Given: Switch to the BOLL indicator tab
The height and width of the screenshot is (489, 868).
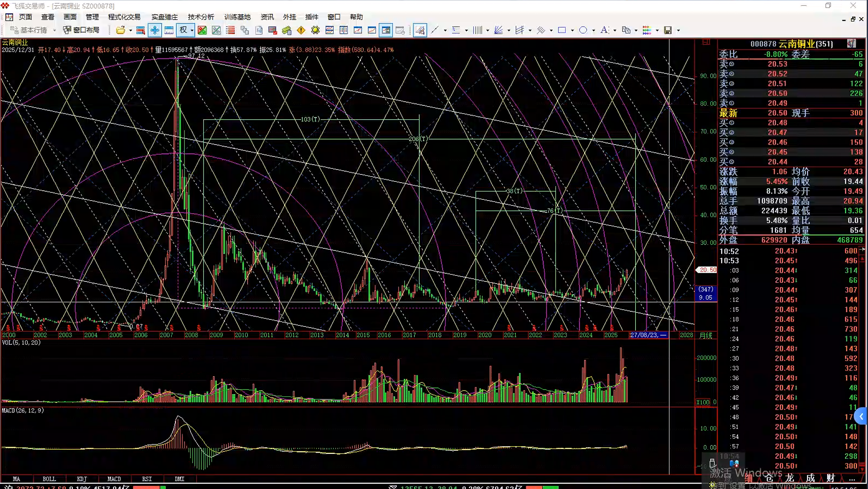Looking at the screenshot, I should point(49,479).
